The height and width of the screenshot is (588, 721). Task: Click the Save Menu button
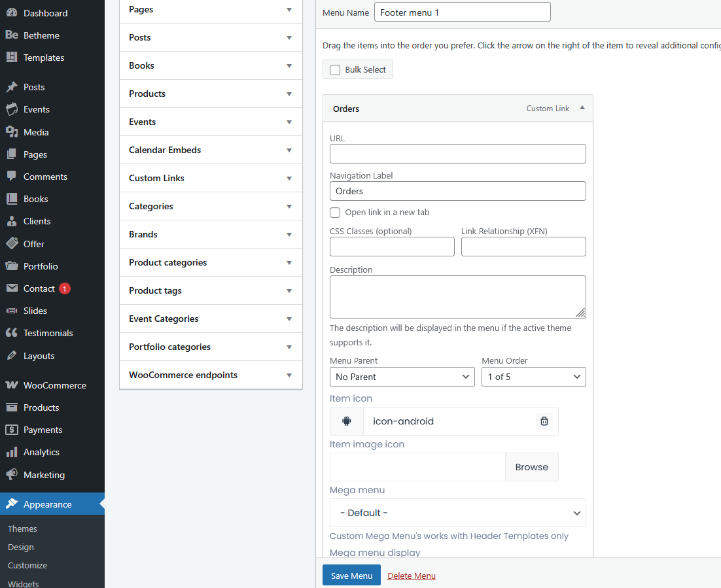click(x=351, y=576)
